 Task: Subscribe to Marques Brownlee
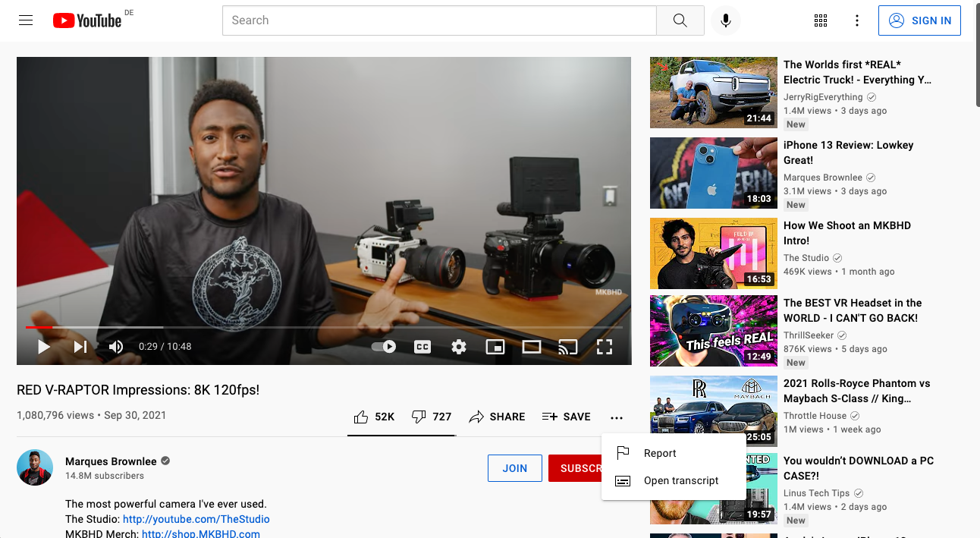tap(575, 468)
